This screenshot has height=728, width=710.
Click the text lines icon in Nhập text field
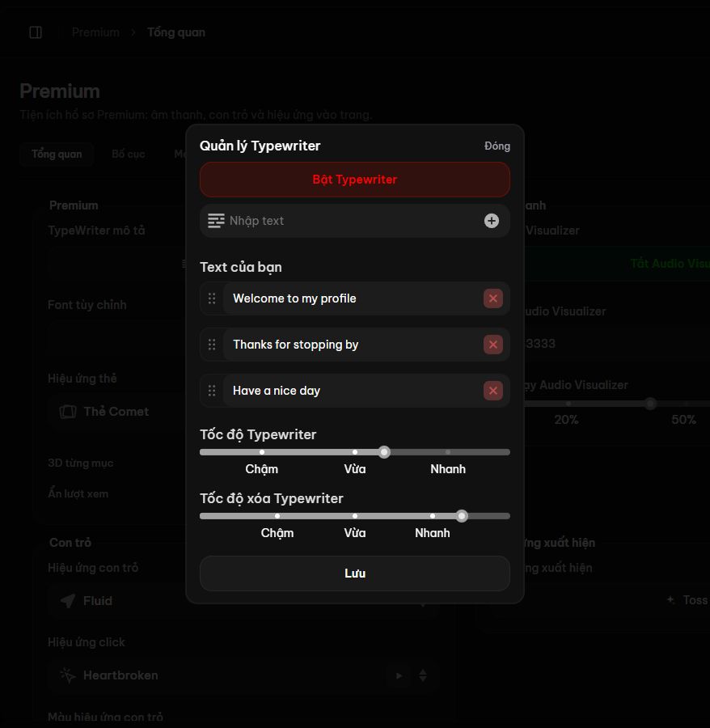pyautogui.click(x=216, y=221)
